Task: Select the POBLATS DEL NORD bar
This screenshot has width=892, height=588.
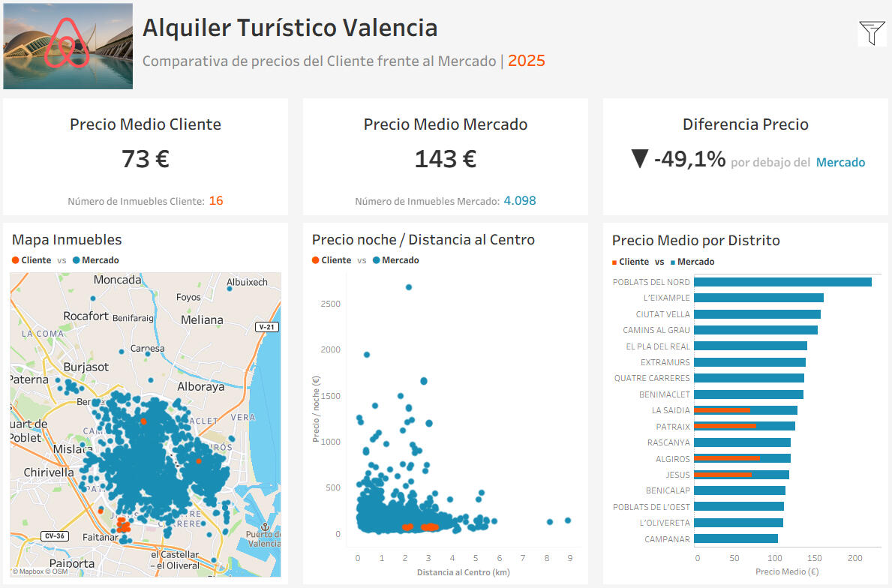Action: (782, 282)
